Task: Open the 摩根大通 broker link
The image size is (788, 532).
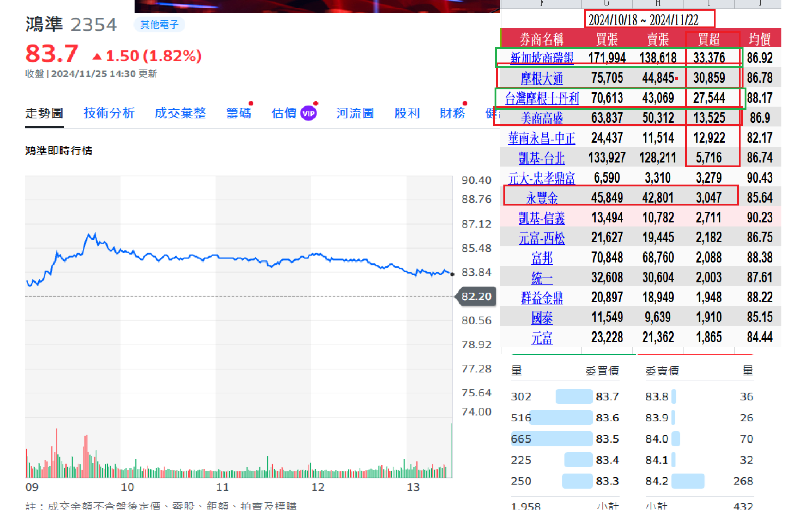Action: click(542, 78)
